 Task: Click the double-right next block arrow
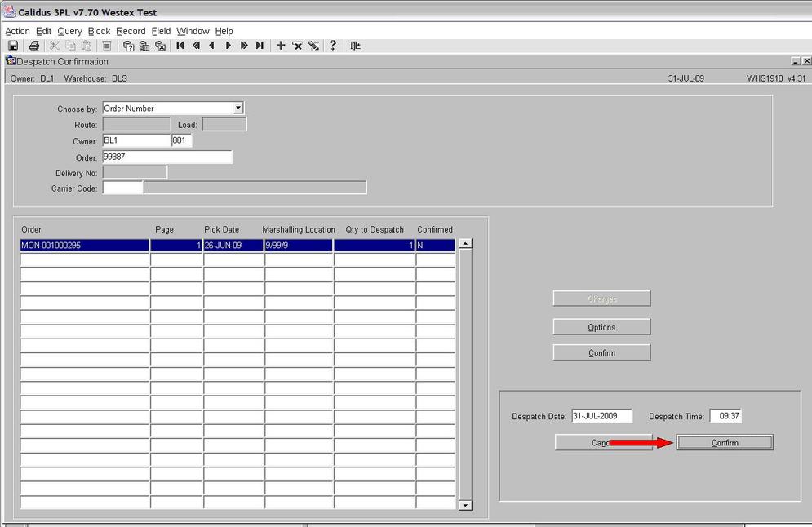tap(244, 46)
